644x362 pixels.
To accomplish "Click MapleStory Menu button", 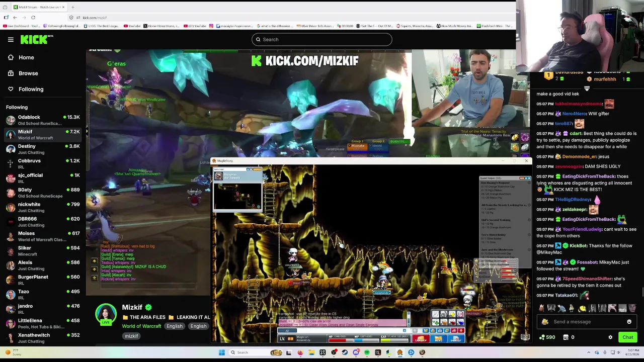I will (x=438, y=339).
